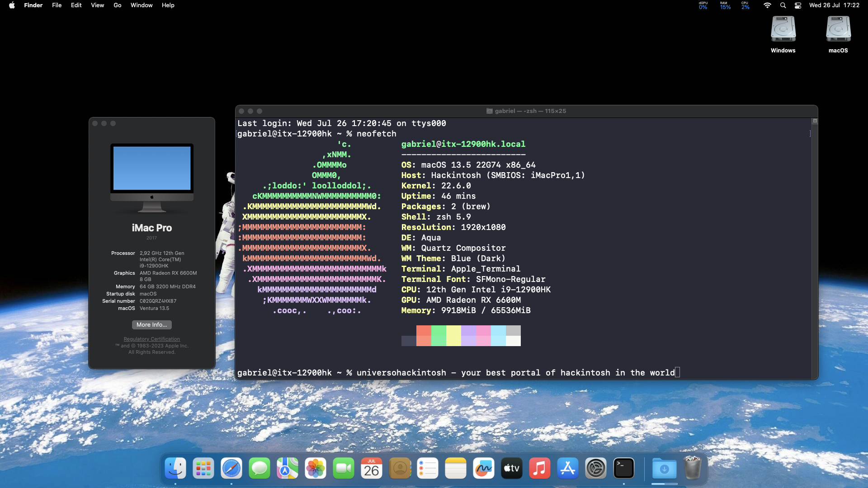Click the salmon red color block in neofetch
The width and height of the screenshot is (868, 488).
424,336
